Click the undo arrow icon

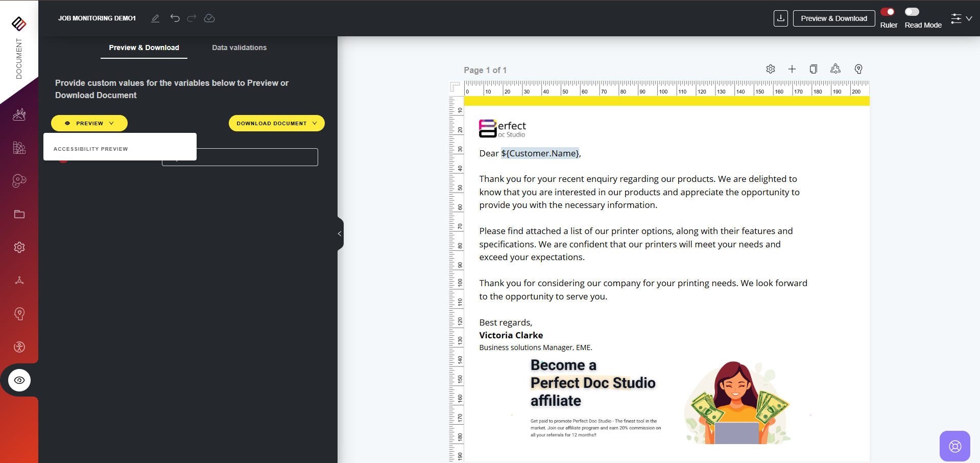pos(175,18)
